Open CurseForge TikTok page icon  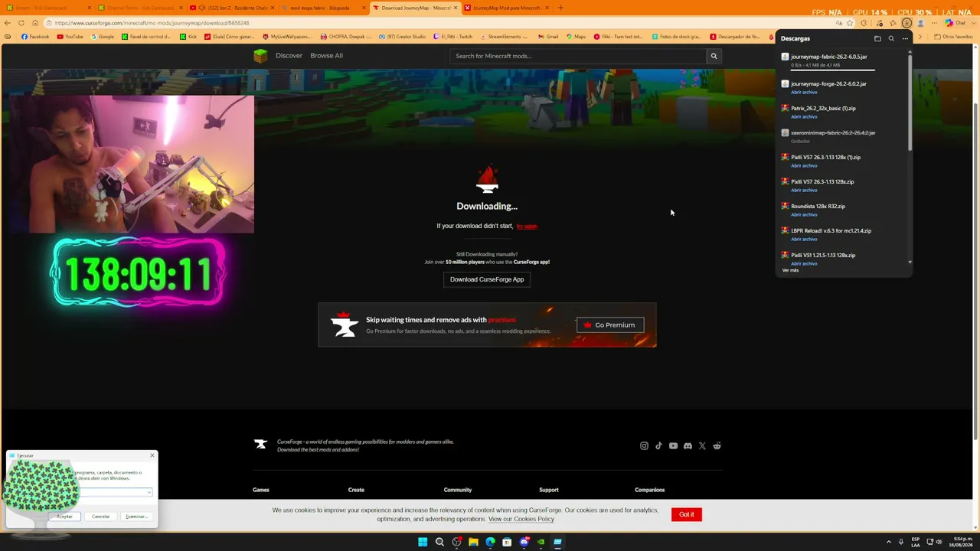point(658,446)
